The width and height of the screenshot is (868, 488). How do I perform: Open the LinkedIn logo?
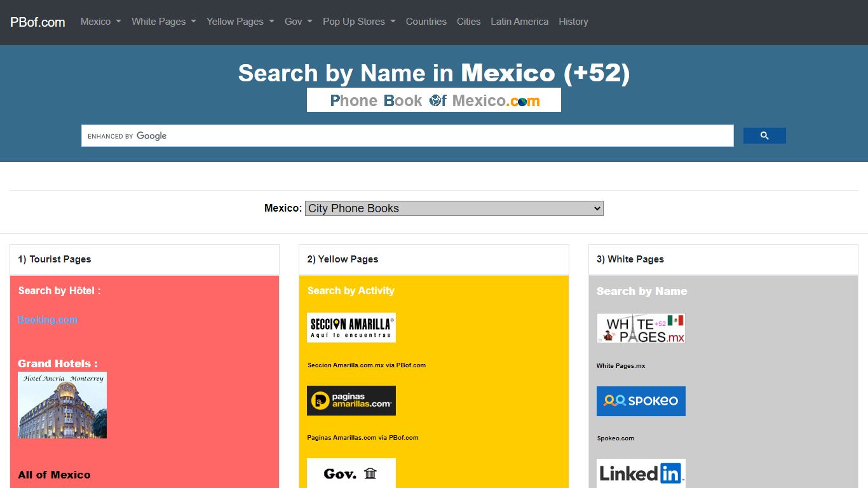click(x=641, y=473)
